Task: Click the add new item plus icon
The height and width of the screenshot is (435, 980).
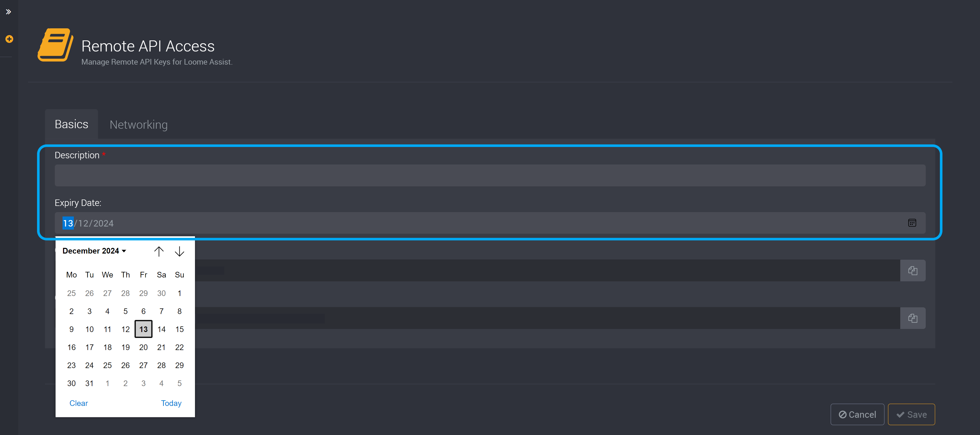Action: (9, 39)
